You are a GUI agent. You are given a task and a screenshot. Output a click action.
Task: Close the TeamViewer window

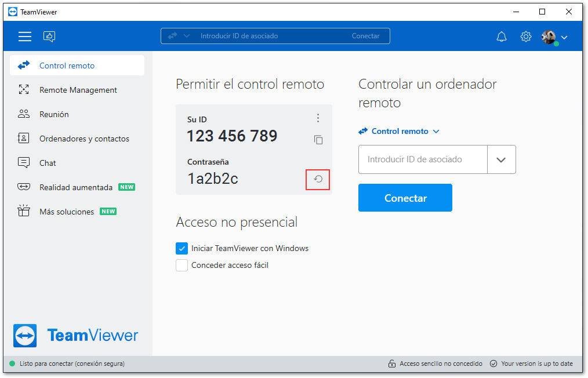569,12
